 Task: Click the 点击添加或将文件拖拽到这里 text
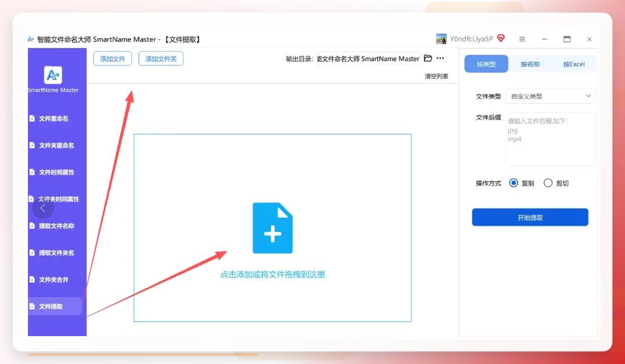point(273,274)
